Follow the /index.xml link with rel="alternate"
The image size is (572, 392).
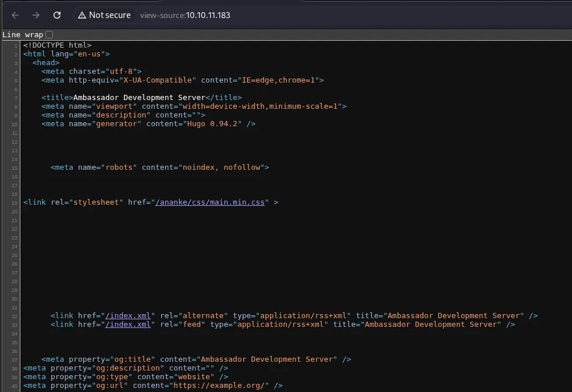128,315
